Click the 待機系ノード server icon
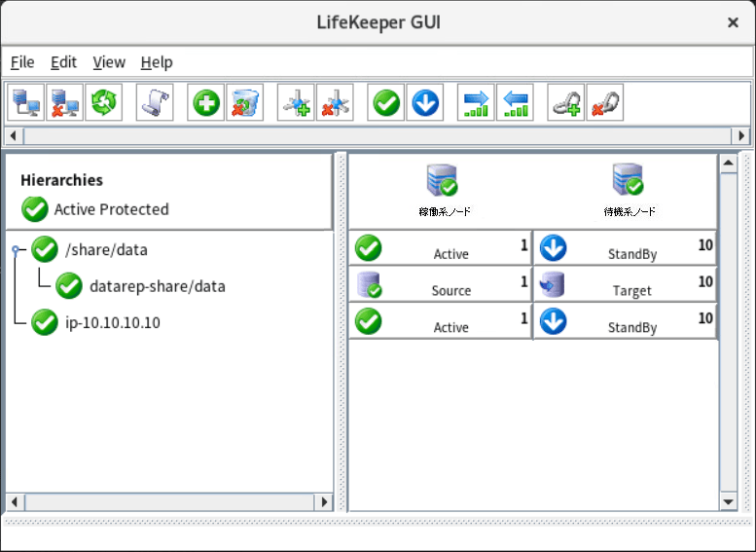756x552 pixels. point(629,179)
